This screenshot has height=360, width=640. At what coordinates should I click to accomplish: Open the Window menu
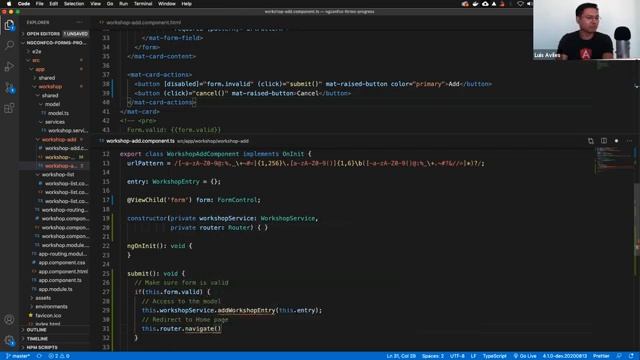tap(167, 4)
